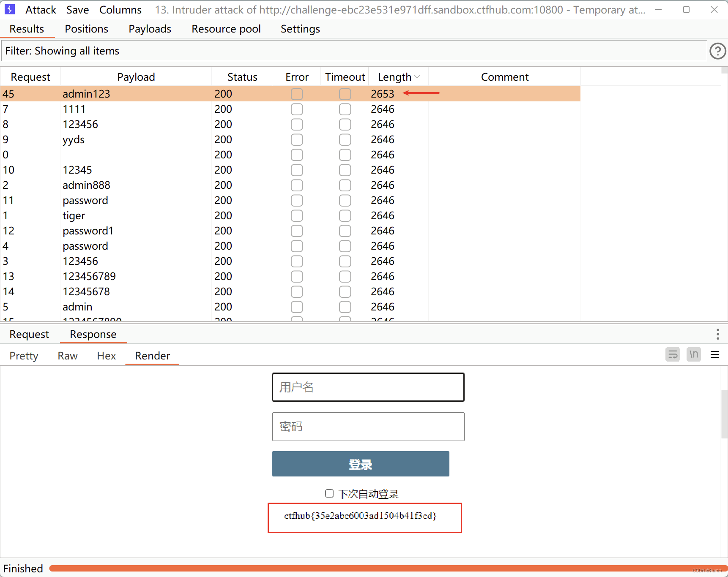Select the row with payload 1111
The image size is (728, 577).
290,109
